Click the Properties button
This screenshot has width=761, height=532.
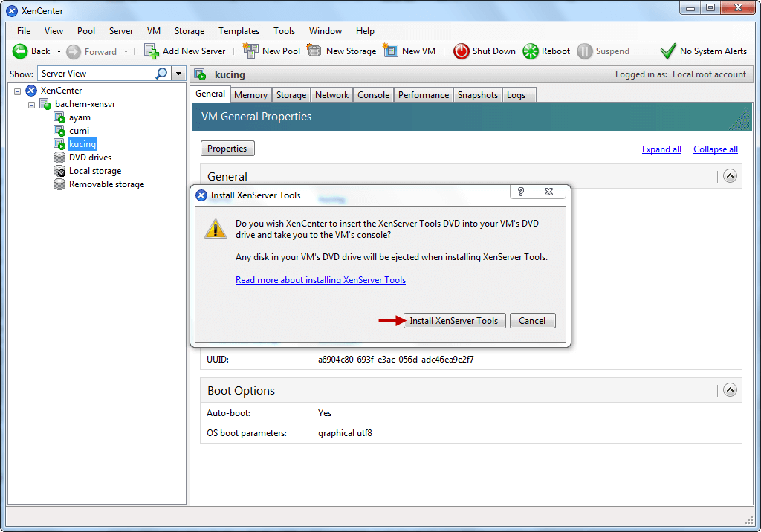(x=227, y=149)
